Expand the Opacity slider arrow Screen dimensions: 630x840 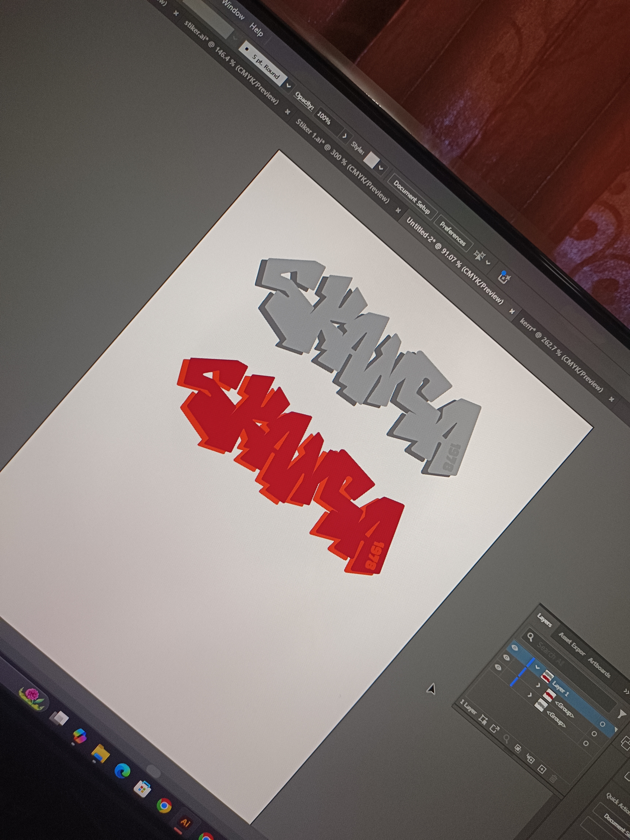pos(345,136)
